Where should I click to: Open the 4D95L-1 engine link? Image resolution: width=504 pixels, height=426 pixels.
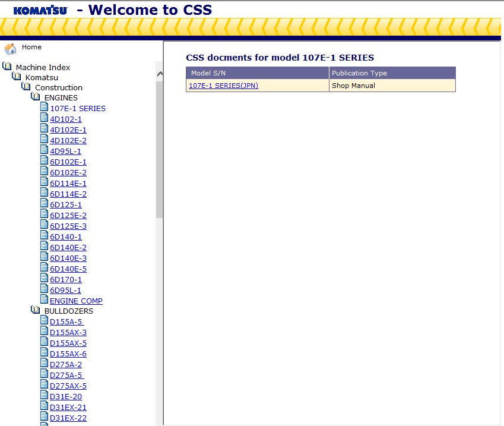(x=65, y=152)
